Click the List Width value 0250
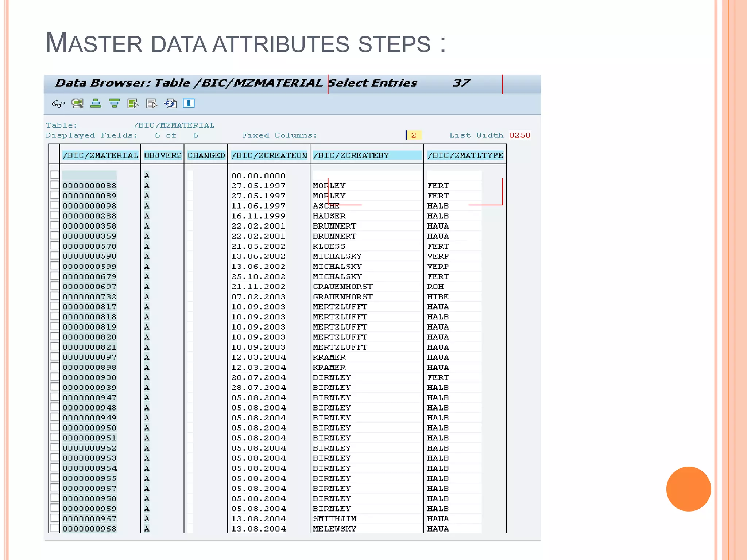 coord(520,135)
